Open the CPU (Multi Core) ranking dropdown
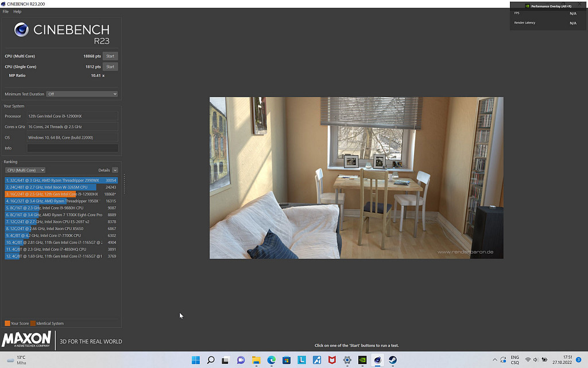Image resolution: width=588 pixels, height=368 pixels. (25, 170)
